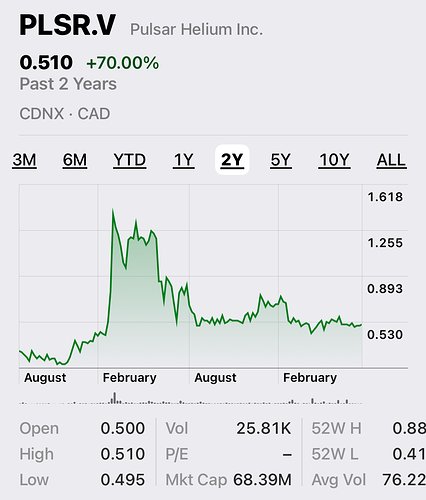Click the chart's highest price peak
Image resolution: width=426 pixels, height=500 pixels.
(x=113, y=210)
